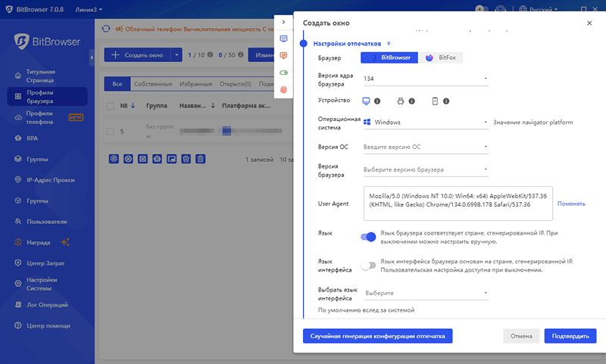The width and height of the screenshot is (606, 364).
Task: Select the mobile phone device icon
Action: (435, 101)
